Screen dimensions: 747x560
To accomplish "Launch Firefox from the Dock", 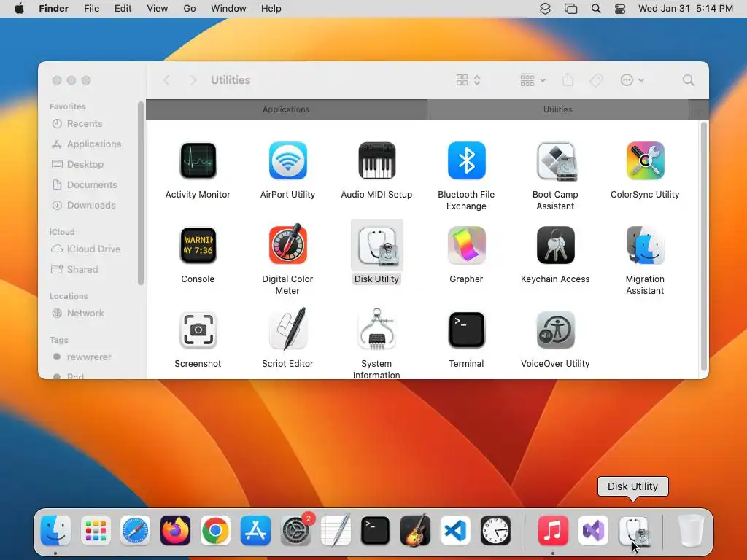I will click(x=175, y=531).
